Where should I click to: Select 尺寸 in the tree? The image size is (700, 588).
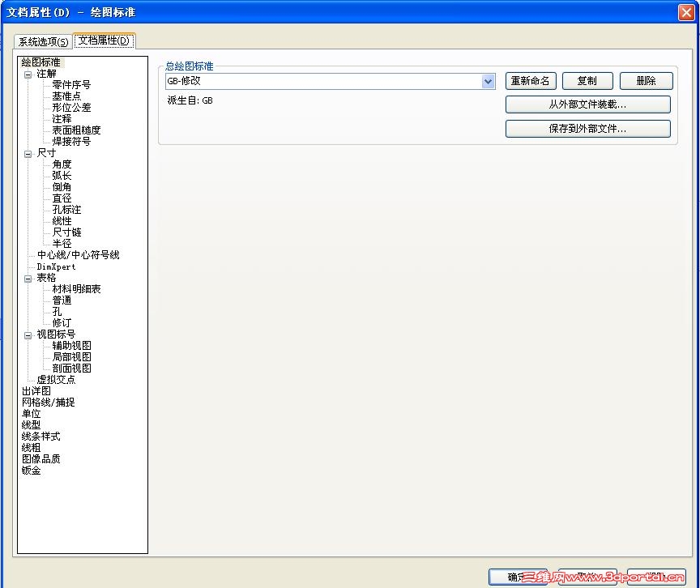tap(46, 153)
